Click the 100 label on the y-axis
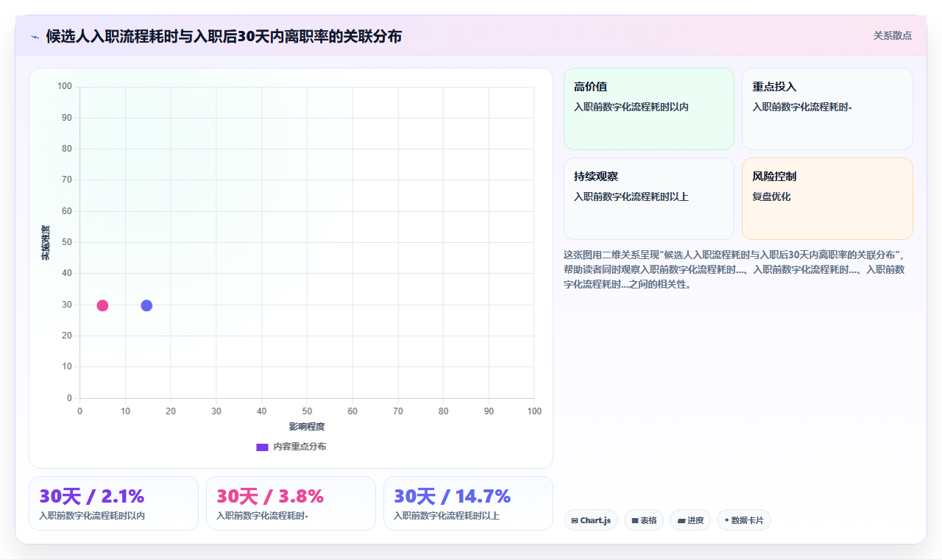The height and width of the screenshot is (560, 942). pyautogui.click(x=65, y=87)
